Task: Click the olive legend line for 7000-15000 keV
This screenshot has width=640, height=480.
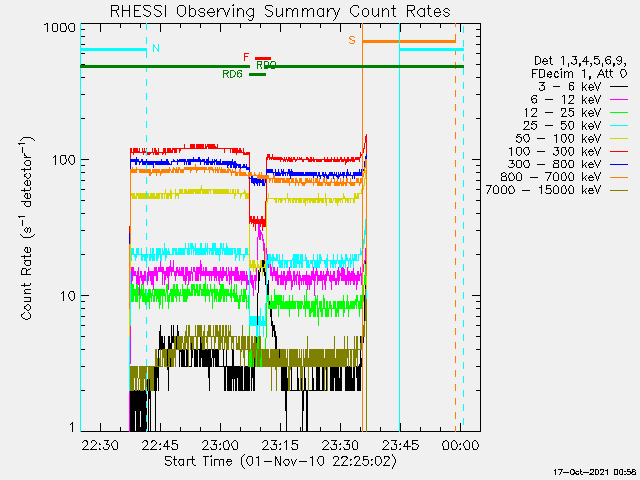Action: [x=619, y=190]
